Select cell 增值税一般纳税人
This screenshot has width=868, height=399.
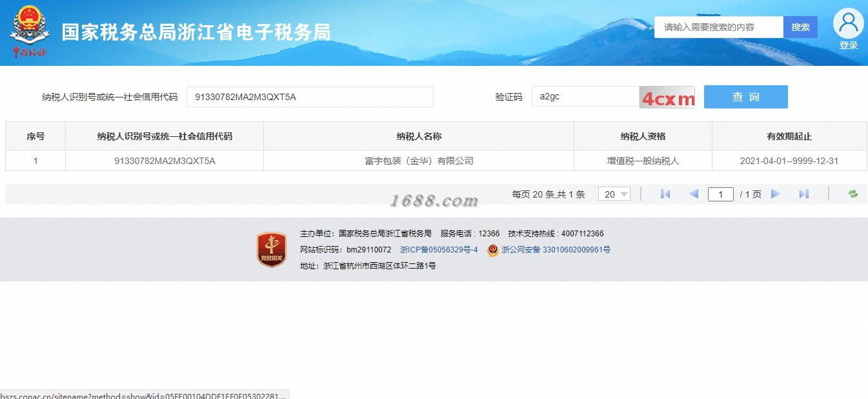click(643, 161)
